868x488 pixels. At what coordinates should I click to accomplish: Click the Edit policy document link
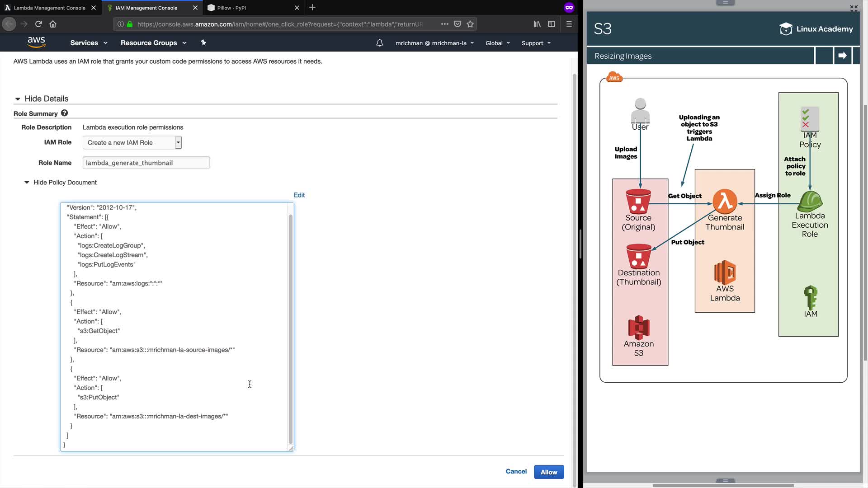point(299,195)
